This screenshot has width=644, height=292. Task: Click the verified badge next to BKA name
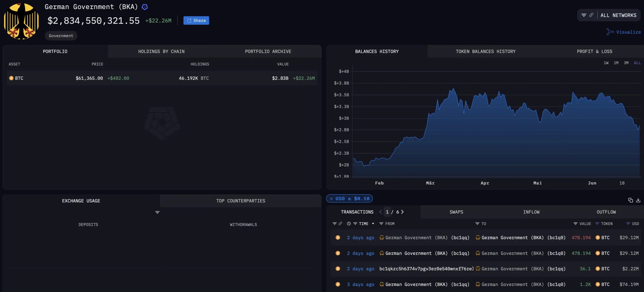tap(145, 7)
